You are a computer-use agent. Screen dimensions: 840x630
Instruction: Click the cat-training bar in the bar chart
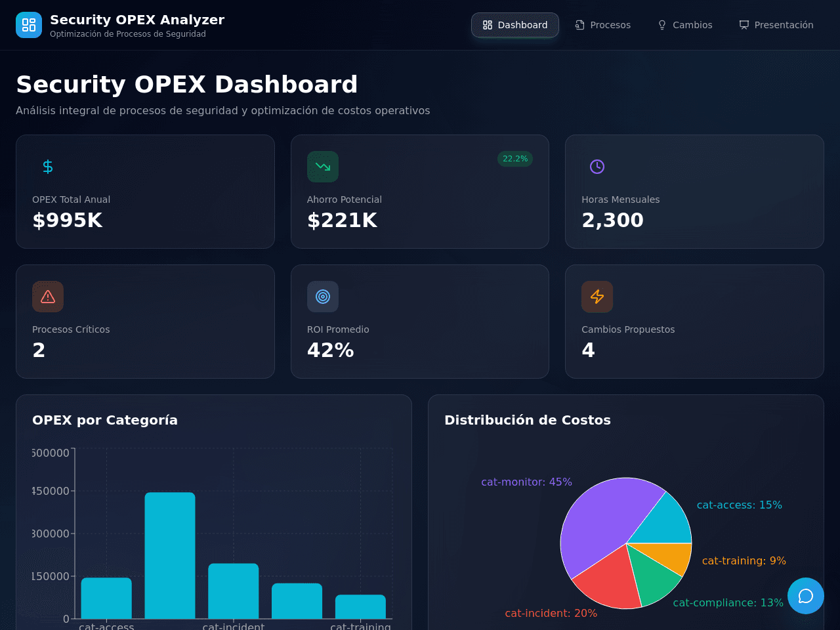tap(360, 606)
